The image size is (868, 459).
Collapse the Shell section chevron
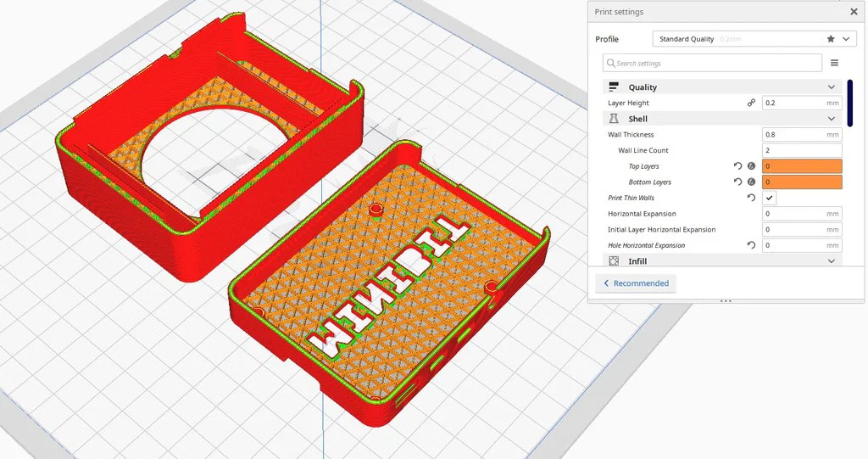coord(831,119)
